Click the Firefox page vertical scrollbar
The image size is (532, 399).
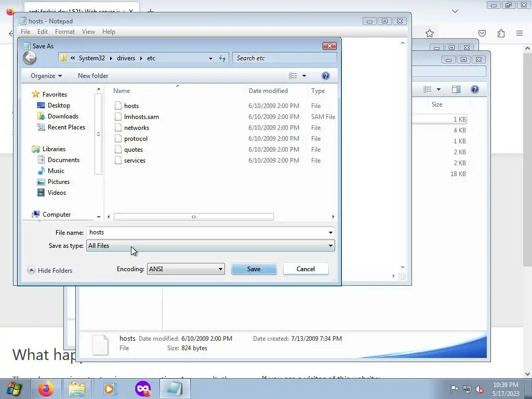pyautogui.click(x=527, y=159)
